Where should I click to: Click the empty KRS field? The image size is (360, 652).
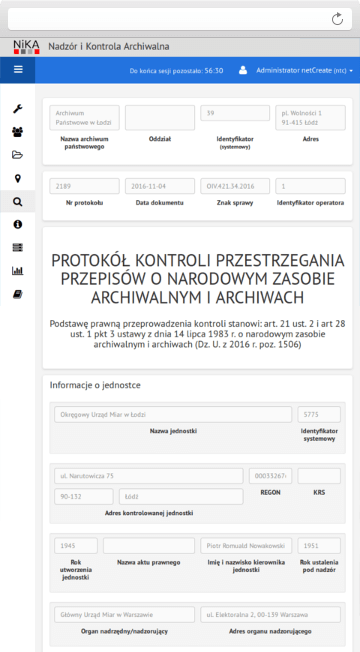[319, 476]
